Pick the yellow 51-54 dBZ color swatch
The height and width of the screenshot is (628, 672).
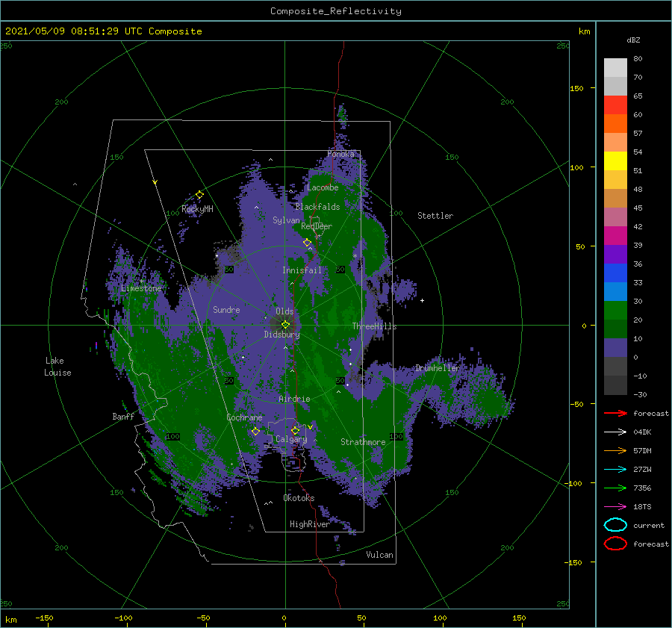coord(615,161)
